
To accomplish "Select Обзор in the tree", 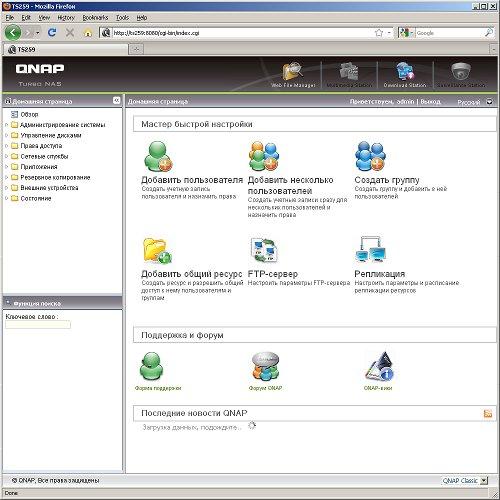I will tap(29, 114).
